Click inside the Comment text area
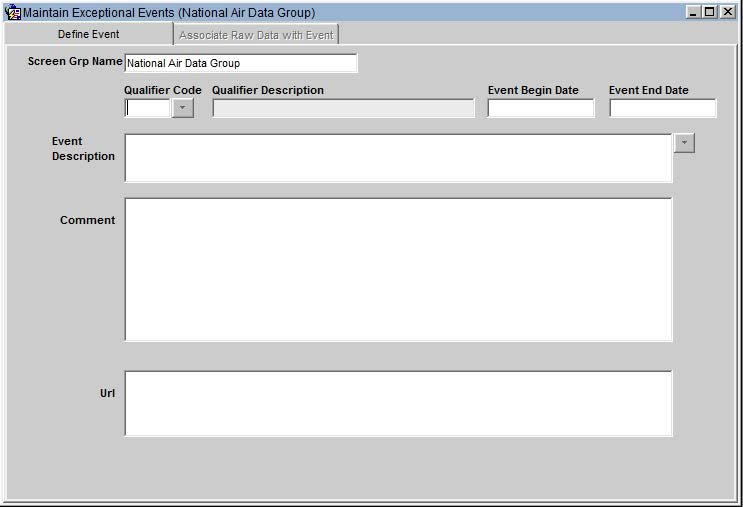Image resolution: width=743 pixels, height=507 pixels. 397,269
